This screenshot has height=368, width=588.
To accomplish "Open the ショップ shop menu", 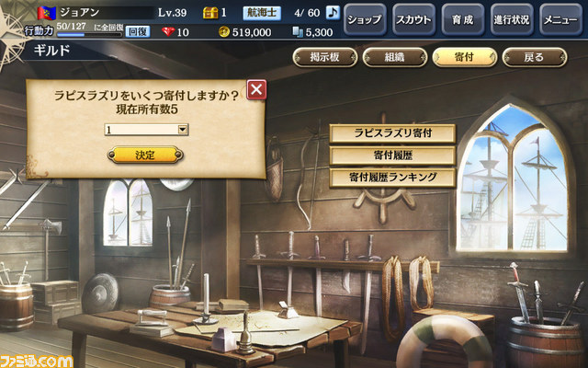I will (365, 19).
